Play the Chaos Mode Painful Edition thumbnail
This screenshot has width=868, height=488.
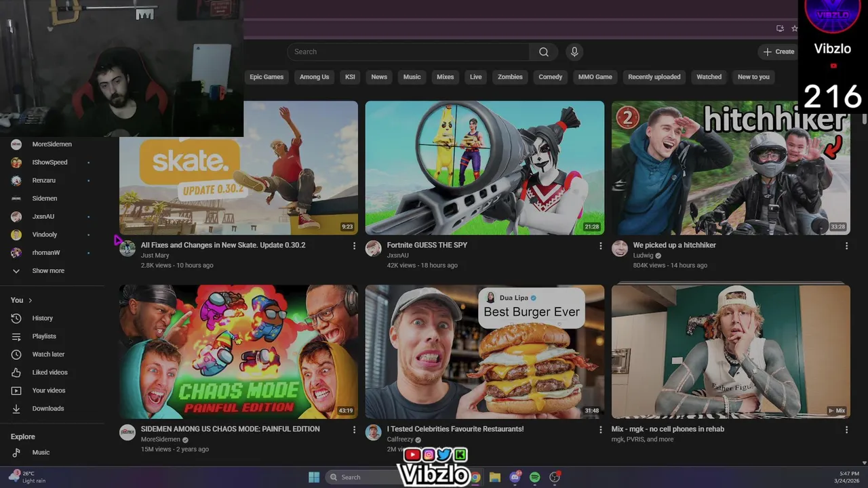tap(239, 352)
